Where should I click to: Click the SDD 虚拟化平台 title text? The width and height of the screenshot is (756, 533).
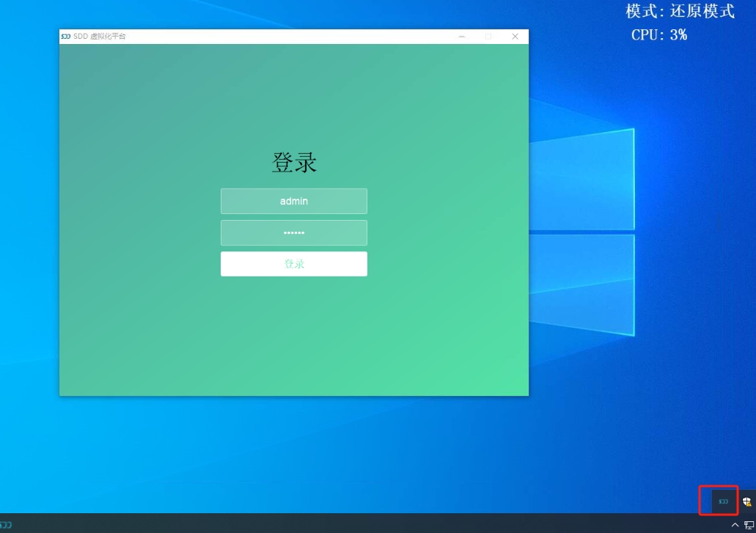tap(100, 37)
